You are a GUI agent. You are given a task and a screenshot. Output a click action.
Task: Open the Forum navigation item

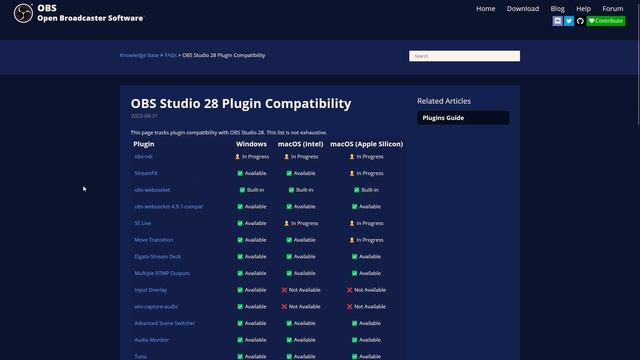[x=613, y=9]
